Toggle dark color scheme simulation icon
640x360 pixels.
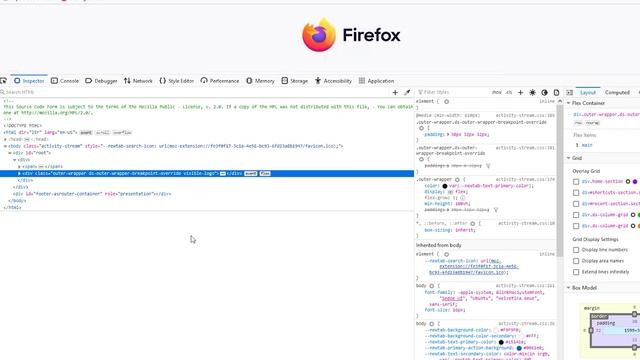[x=544, y=93]
